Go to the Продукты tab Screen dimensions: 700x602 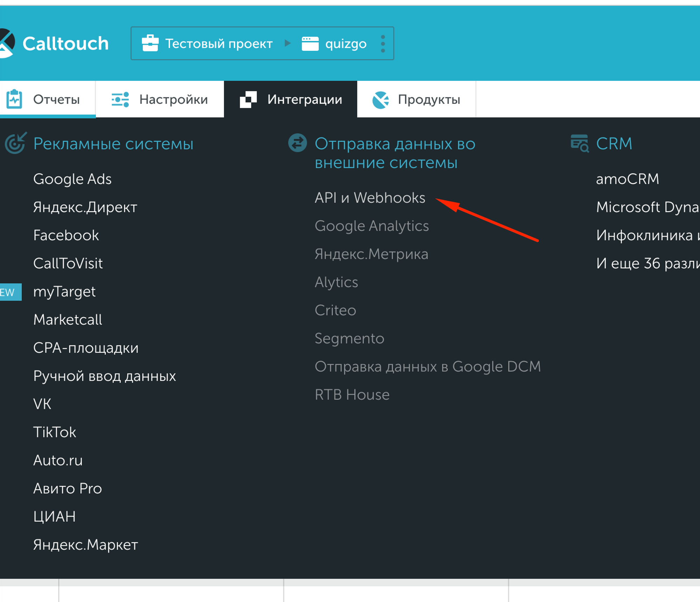416,99
